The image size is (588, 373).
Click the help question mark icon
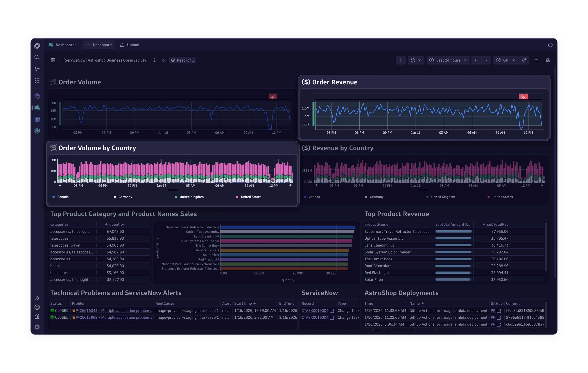[550, 45]
